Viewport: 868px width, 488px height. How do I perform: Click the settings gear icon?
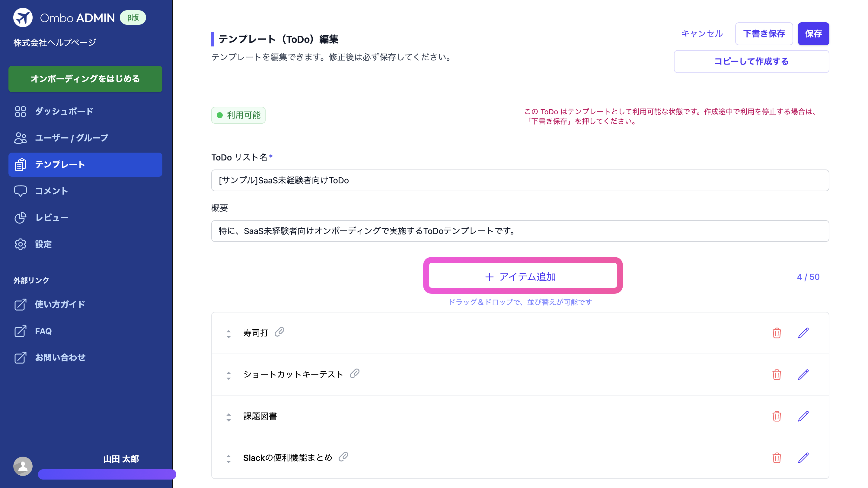click(20, 244)
